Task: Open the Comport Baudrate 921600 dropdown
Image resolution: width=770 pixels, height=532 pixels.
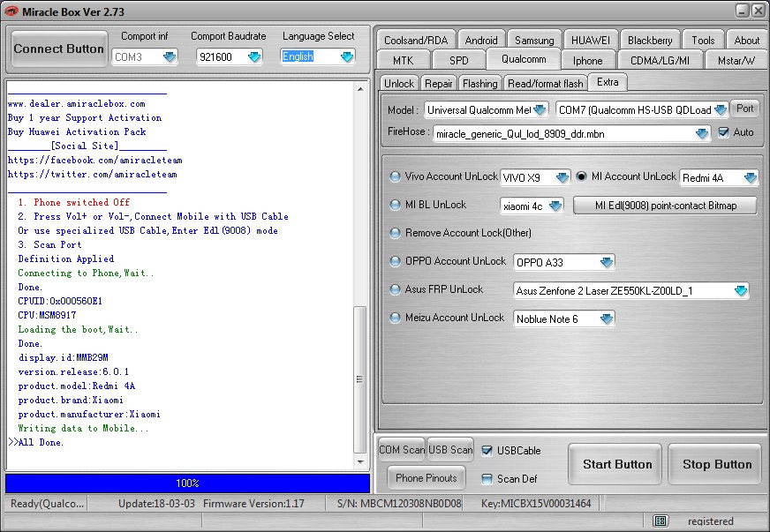Action: click(x=254, y=57)
